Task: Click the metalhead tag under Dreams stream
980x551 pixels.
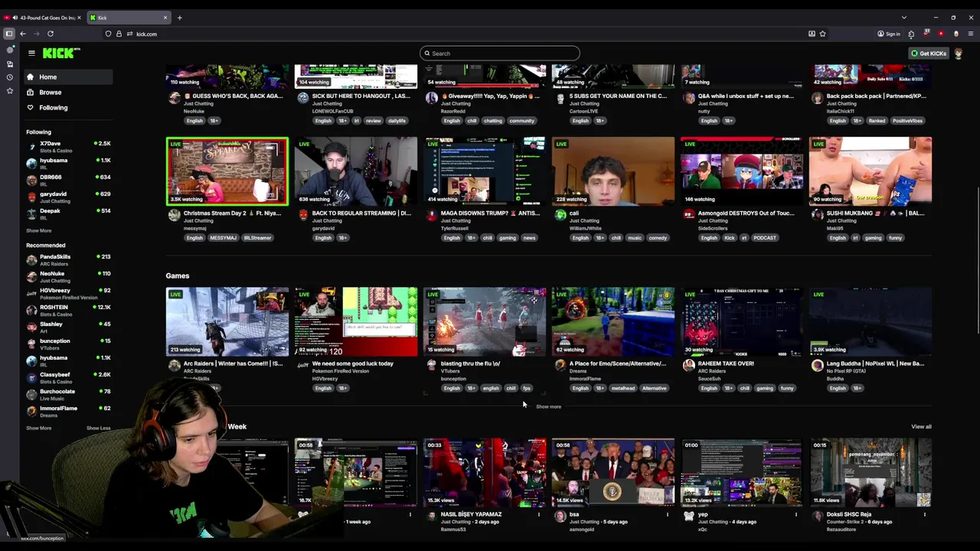Action: 623,388
